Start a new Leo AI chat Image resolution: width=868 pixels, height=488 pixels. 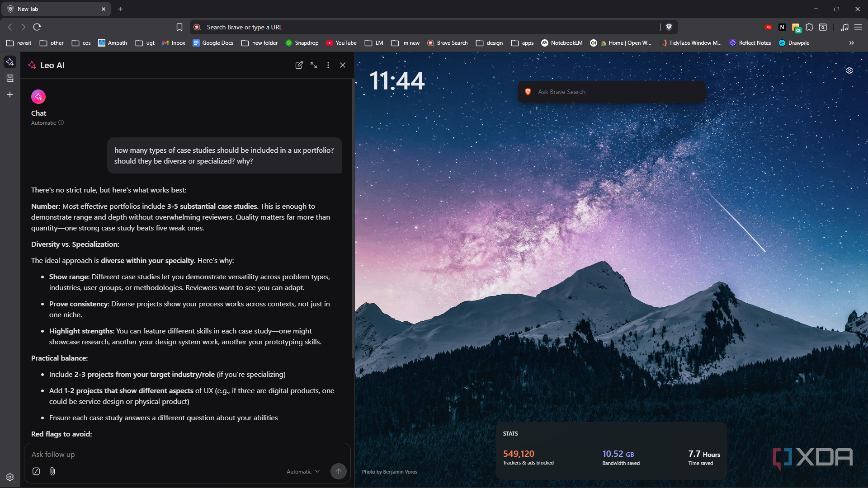[x=299, y=65]
